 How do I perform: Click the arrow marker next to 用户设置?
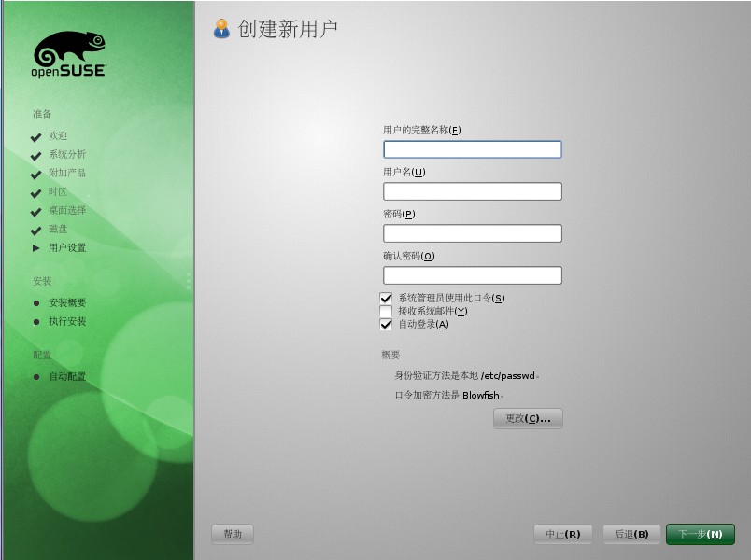point(35,248)
